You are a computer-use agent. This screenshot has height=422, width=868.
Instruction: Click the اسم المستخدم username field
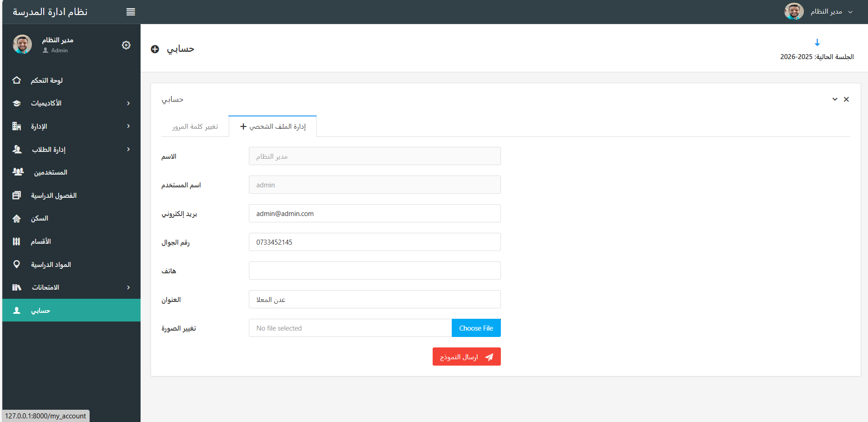pos(374,185)
